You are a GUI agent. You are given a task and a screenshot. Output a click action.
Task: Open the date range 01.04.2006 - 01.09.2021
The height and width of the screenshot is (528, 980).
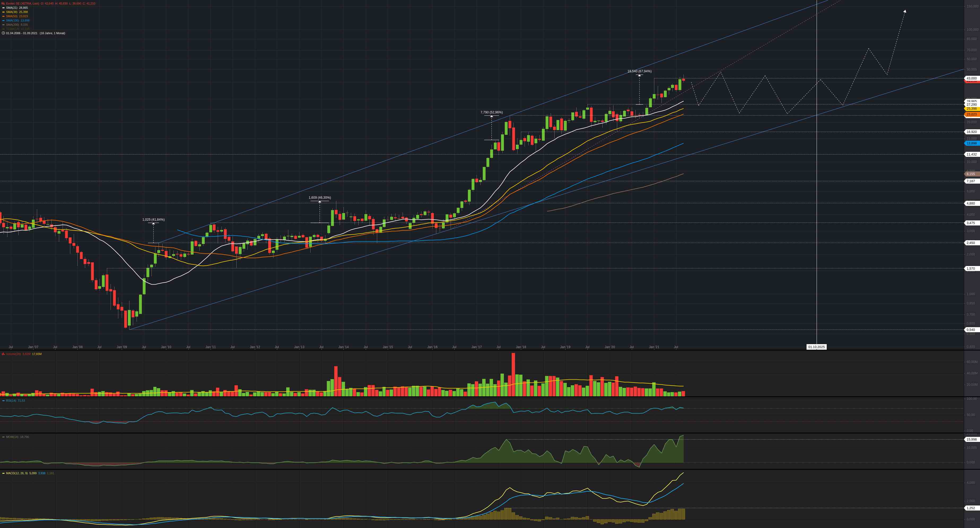22,33
